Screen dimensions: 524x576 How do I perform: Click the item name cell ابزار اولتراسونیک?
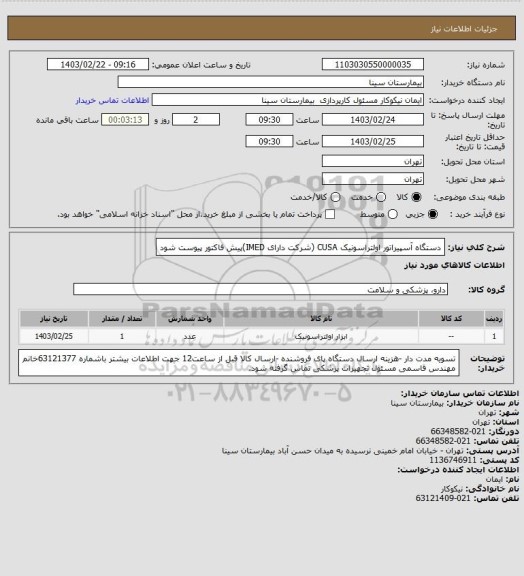point(321,336)
